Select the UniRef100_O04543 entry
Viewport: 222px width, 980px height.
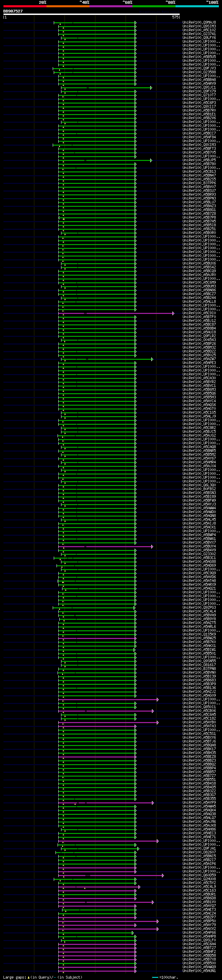click(x=199, y=340)
